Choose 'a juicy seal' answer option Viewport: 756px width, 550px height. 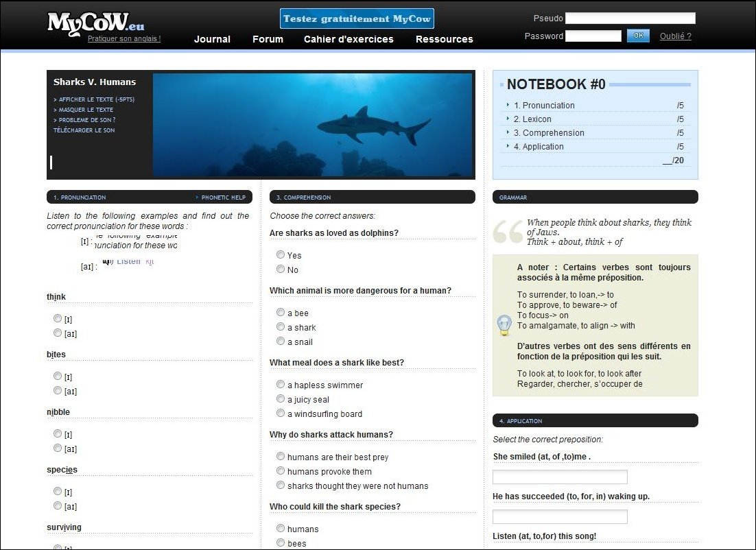click(x=281, y=399)
